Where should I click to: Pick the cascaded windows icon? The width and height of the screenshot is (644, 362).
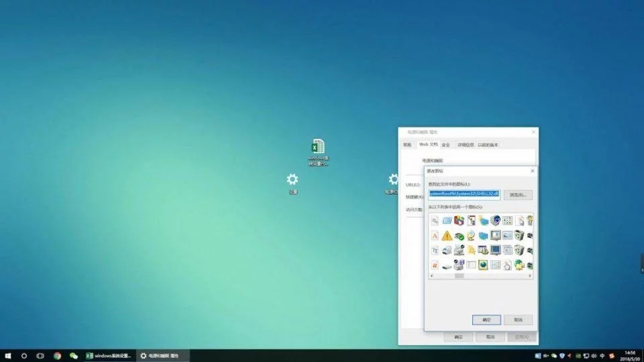tap(507, 251)
